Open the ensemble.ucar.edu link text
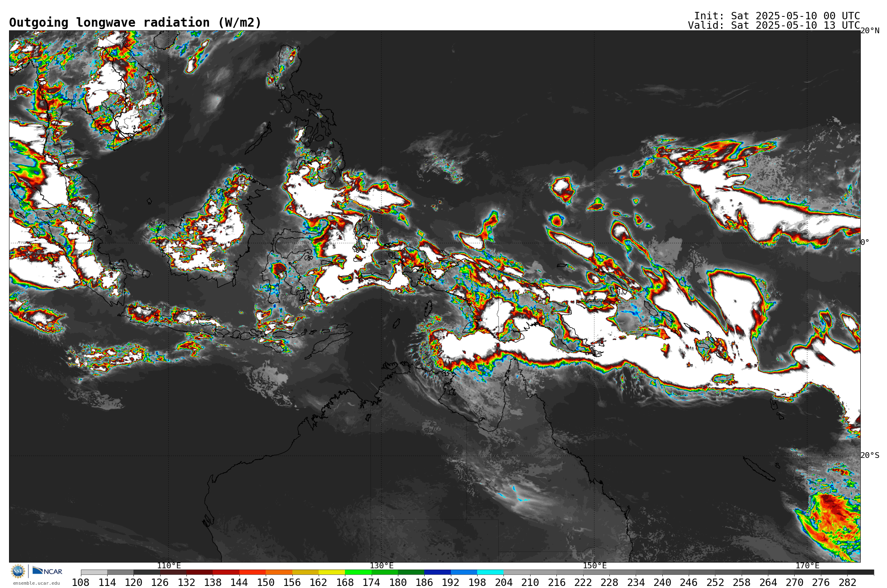Image resolution: width=887 pixels, height=588 pixels. click(37, 583)
